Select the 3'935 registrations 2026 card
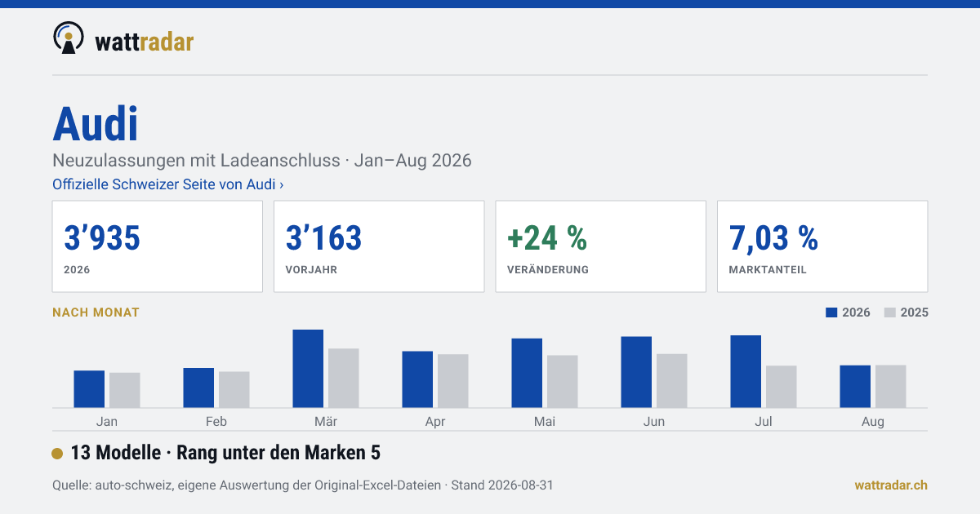The height and width of the screenshot is (514, 980). point(158,246)
